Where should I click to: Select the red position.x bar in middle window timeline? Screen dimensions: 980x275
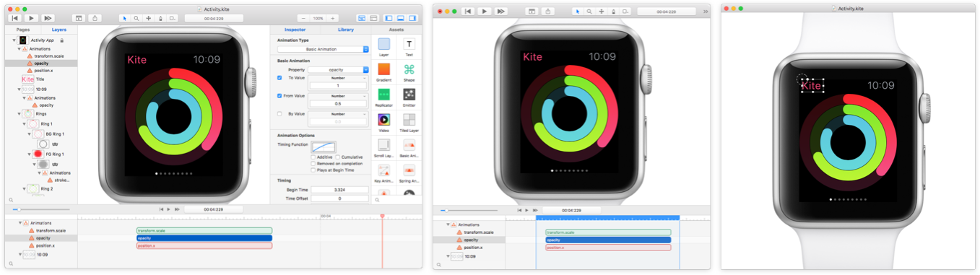click(x=608, y=248)
